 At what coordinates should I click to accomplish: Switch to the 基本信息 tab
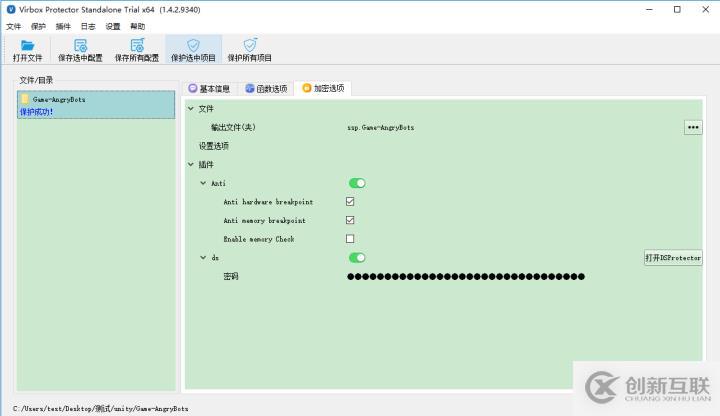[x=209, y=88]
